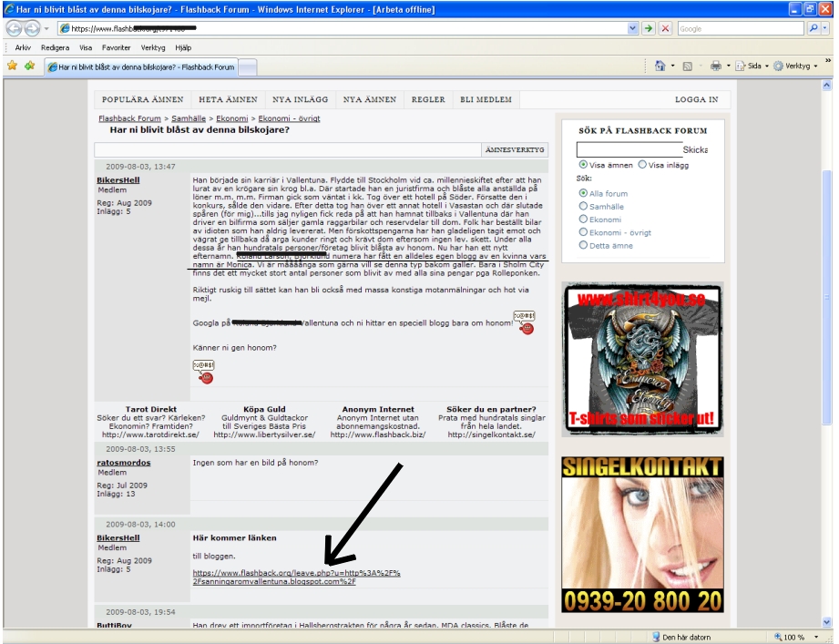839x644 pixels.
Task: Click the Print icon
Action: click(x=715, y=66)
